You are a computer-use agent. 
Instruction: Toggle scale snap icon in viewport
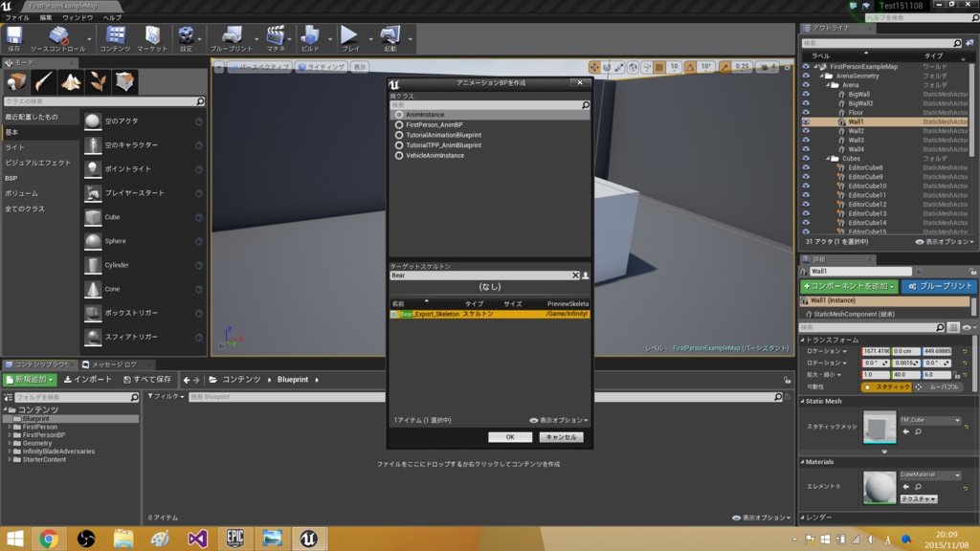725,67
